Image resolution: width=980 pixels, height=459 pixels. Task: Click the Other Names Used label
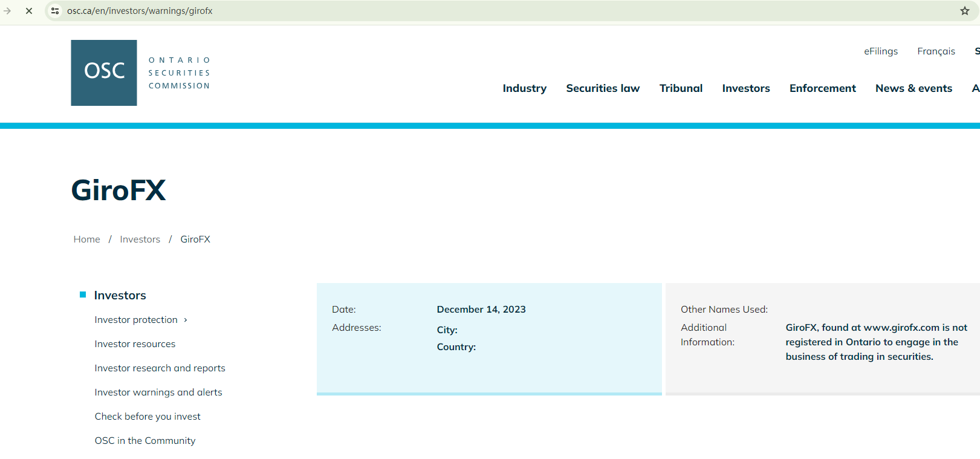tap(724, 310)
